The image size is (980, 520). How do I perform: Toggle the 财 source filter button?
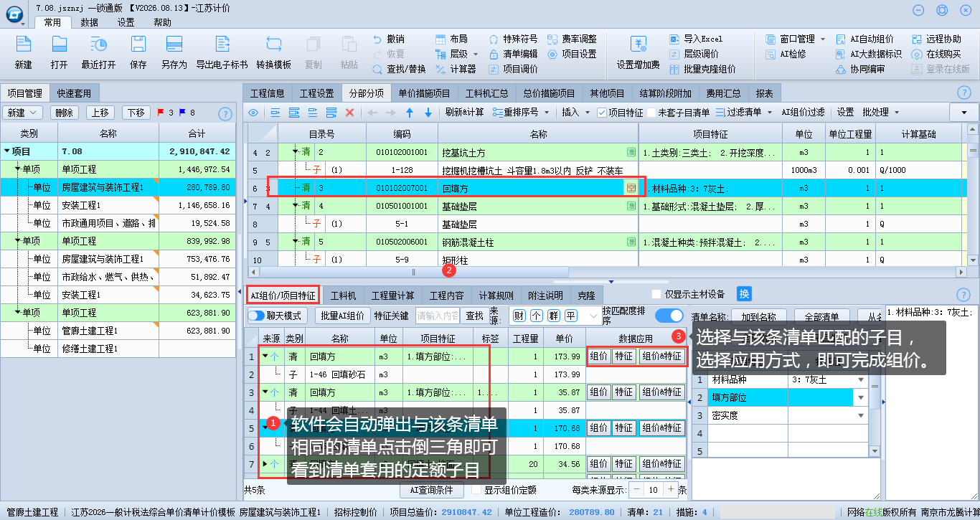[x=519, y=316]
